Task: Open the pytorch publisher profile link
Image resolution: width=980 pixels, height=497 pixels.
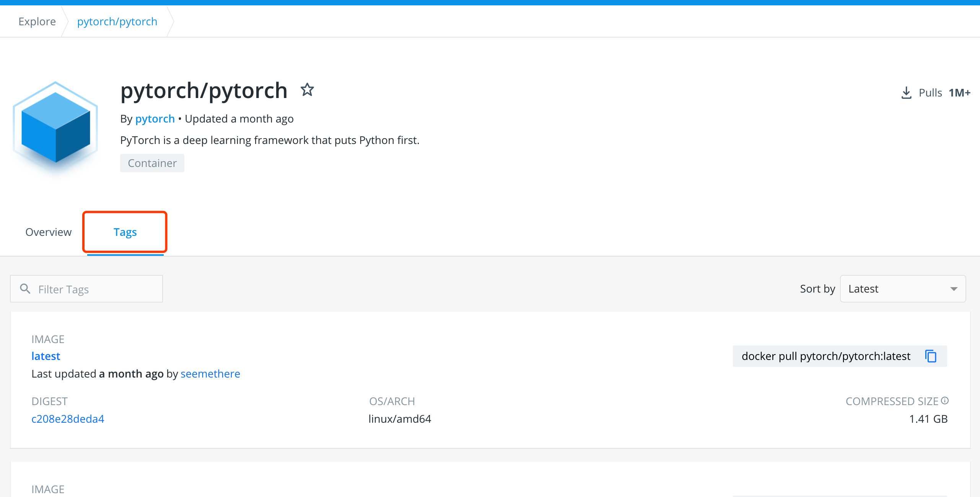Action: [155, 119]
